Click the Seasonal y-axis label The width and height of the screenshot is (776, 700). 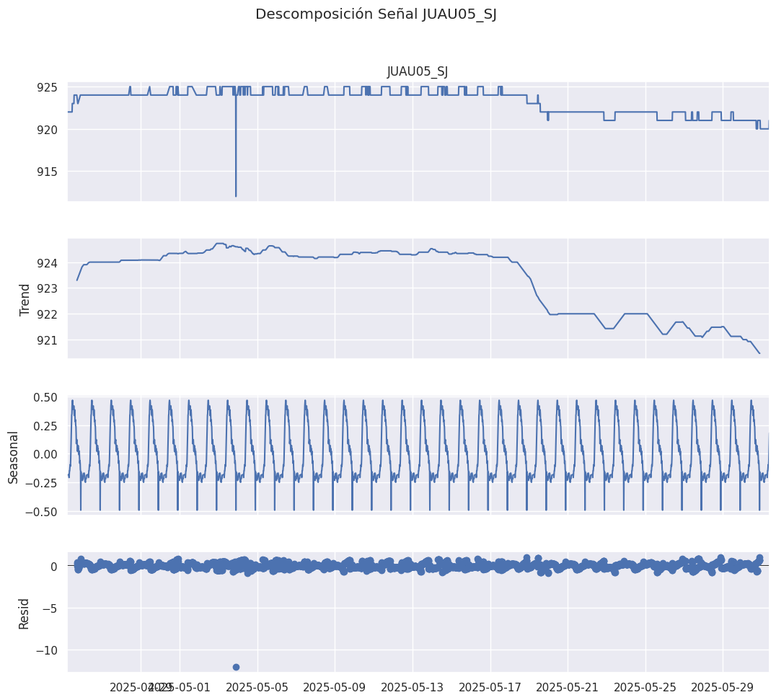pos(13,456)
